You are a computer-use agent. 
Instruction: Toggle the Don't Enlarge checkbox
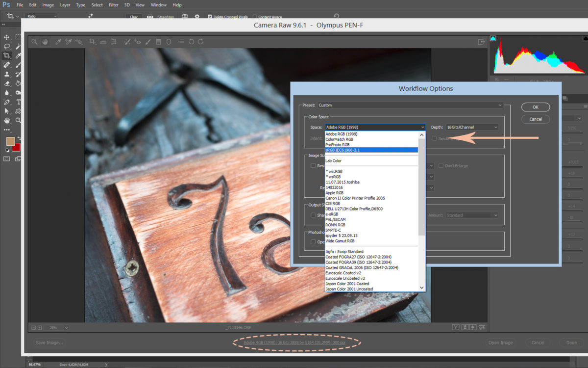[x=441, y=166]
